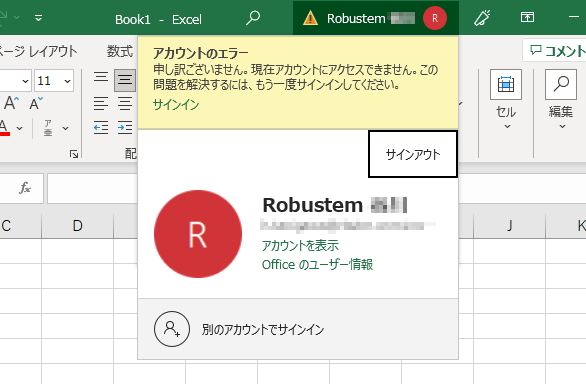586x384 pixels.
Task: Open Office のユーザー情報 link
Action: [317, 264]
